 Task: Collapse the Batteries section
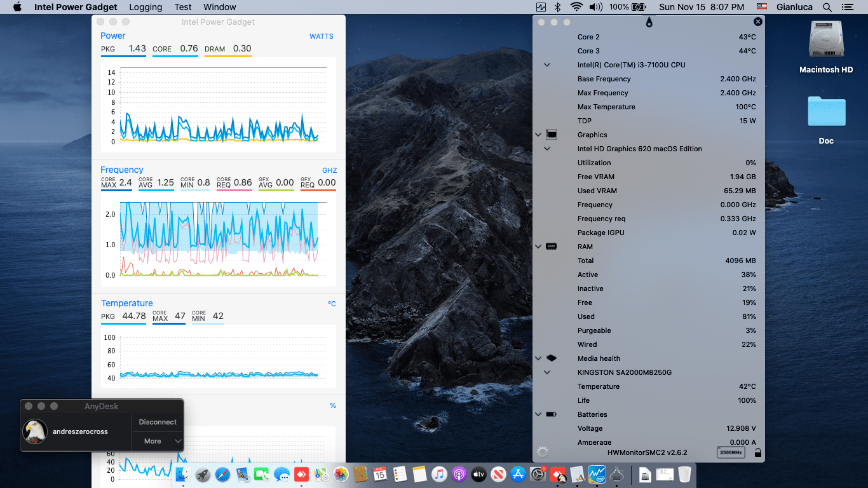(x=538, y=414)
